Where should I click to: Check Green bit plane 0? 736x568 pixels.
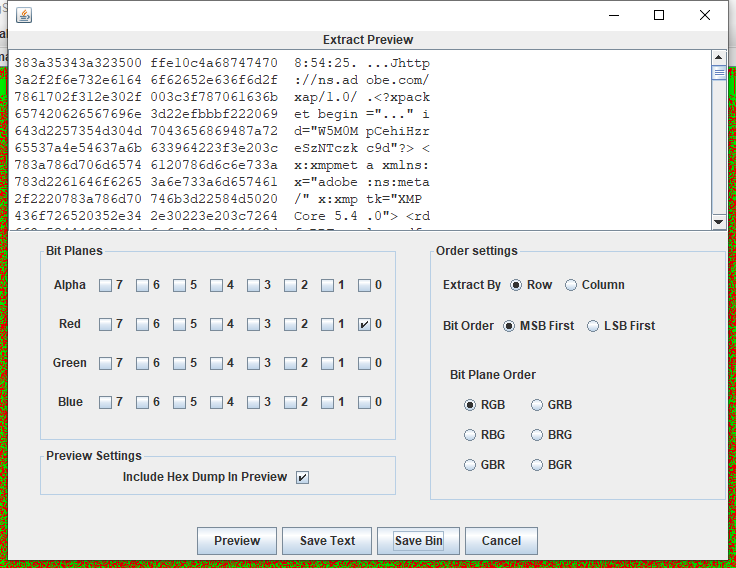click(x=364, y=363)
